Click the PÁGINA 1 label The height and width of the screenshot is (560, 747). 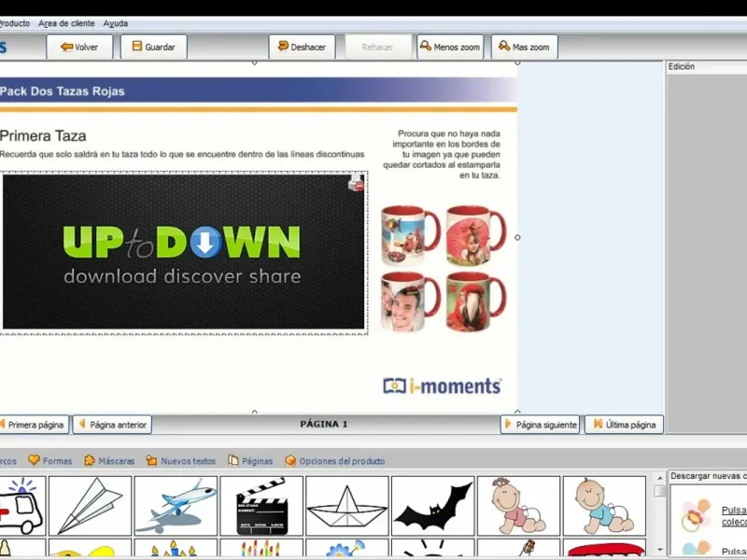324,424
